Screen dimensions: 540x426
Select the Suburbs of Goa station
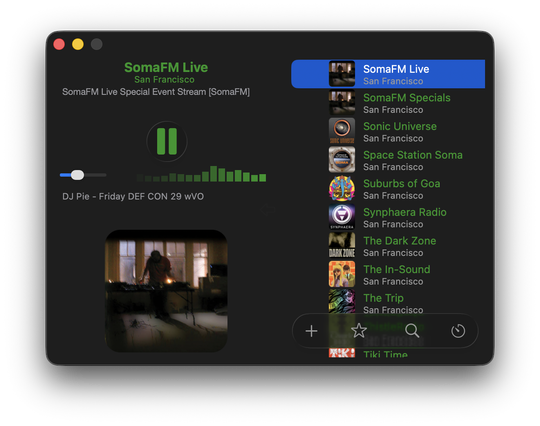[388, 188]
